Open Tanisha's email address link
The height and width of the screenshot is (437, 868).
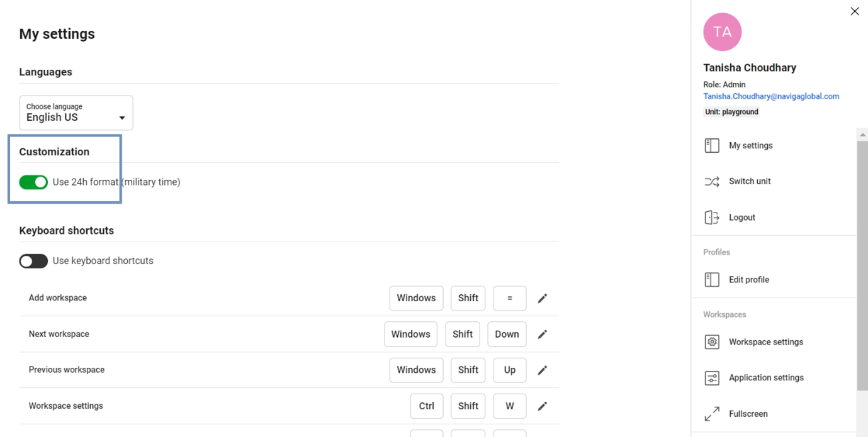[771, 96]
